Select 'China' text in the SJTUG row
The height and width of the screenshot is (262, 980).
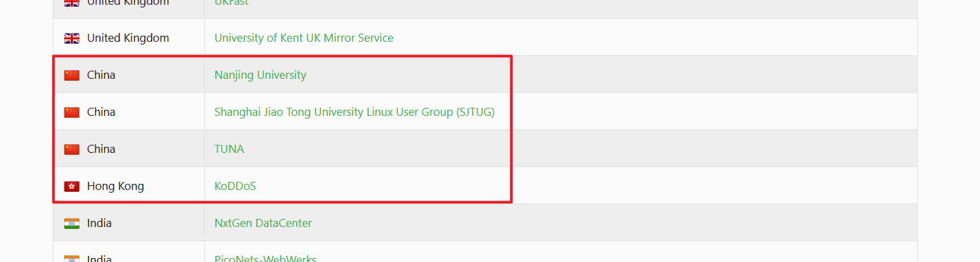101,112
